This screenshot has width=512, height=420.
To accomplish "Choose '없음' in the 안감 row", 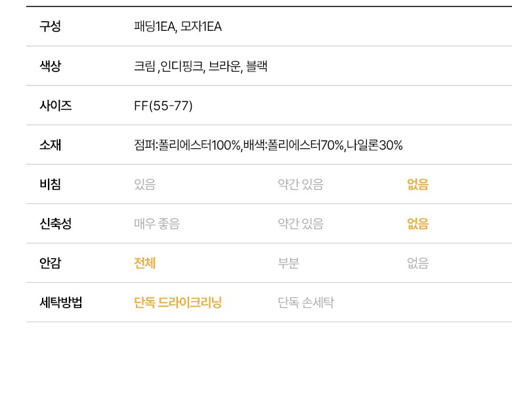I will [417, 263].
